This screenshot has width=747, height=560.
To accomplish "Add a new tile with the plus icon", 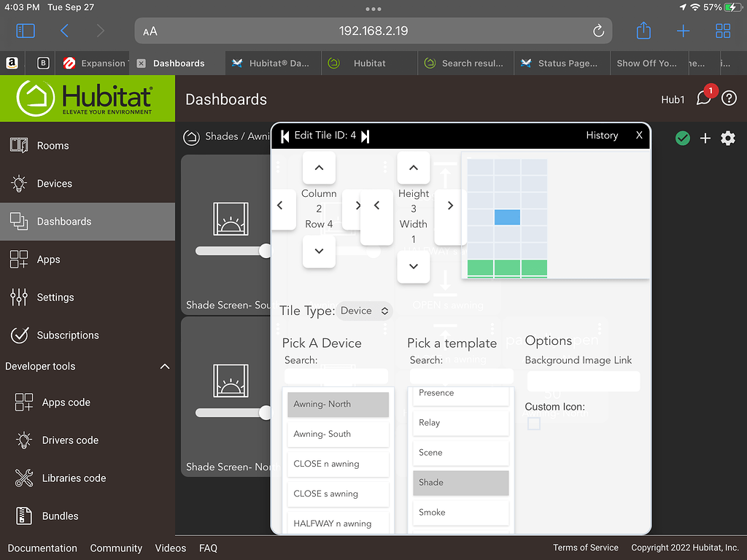I will click(x=705, y=138).
